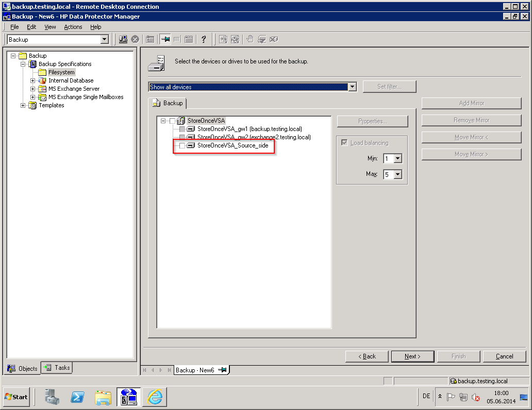
Task: Click the muted speaker tray icon
Action: click(476, 397)
